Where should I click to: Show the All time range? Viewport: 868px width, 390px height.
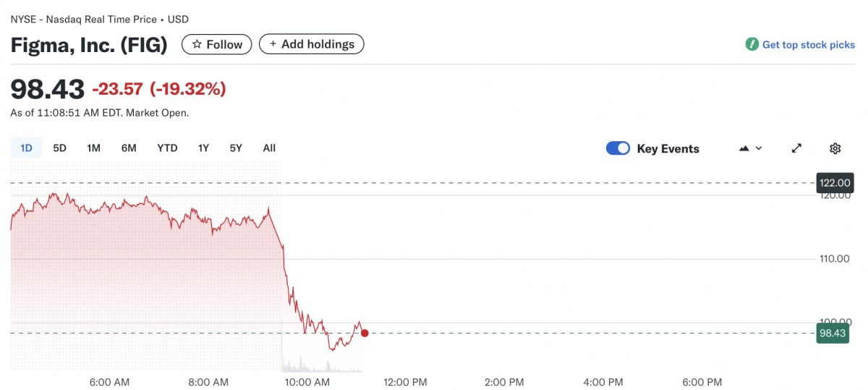click(269, 148)
